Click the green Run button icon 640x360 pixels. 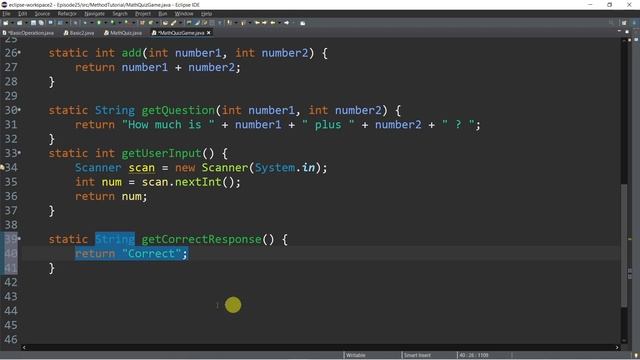pos(99,23)
